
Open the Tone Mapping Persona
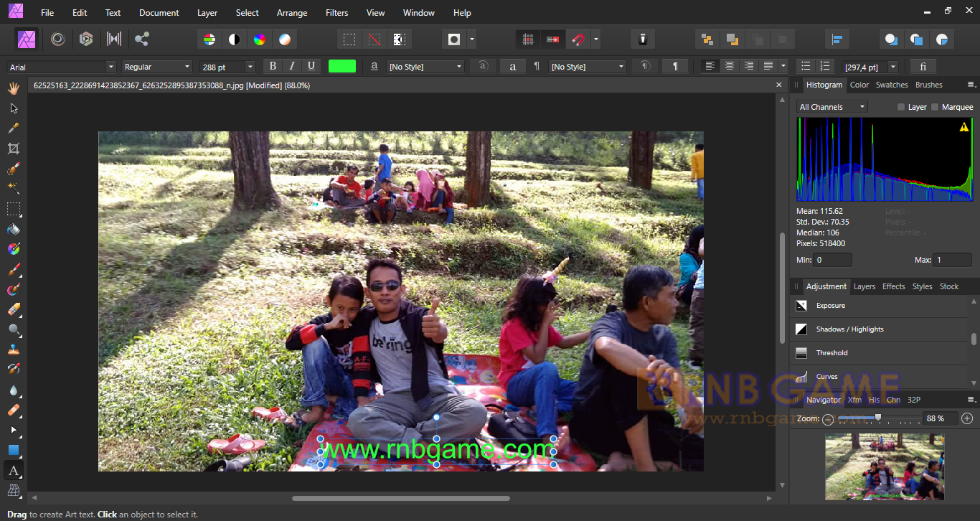coord(114,39)
